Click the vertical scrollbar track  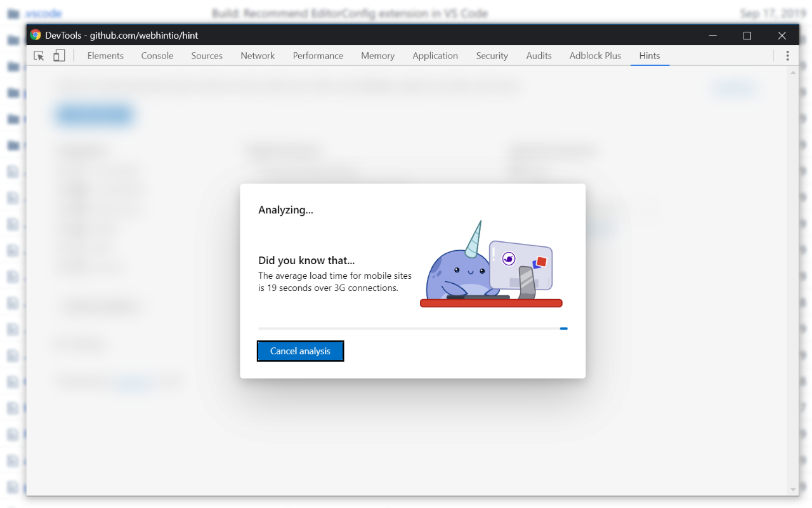793,279
